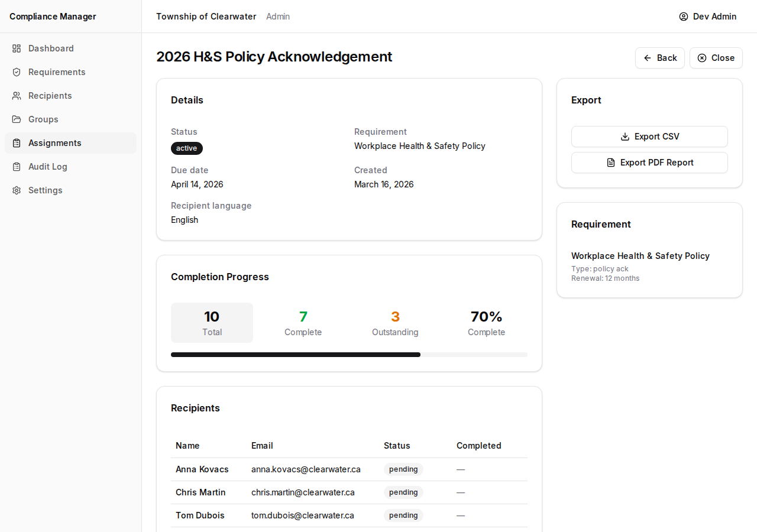Click the Audit Log clipboard icon

(17, 167)
